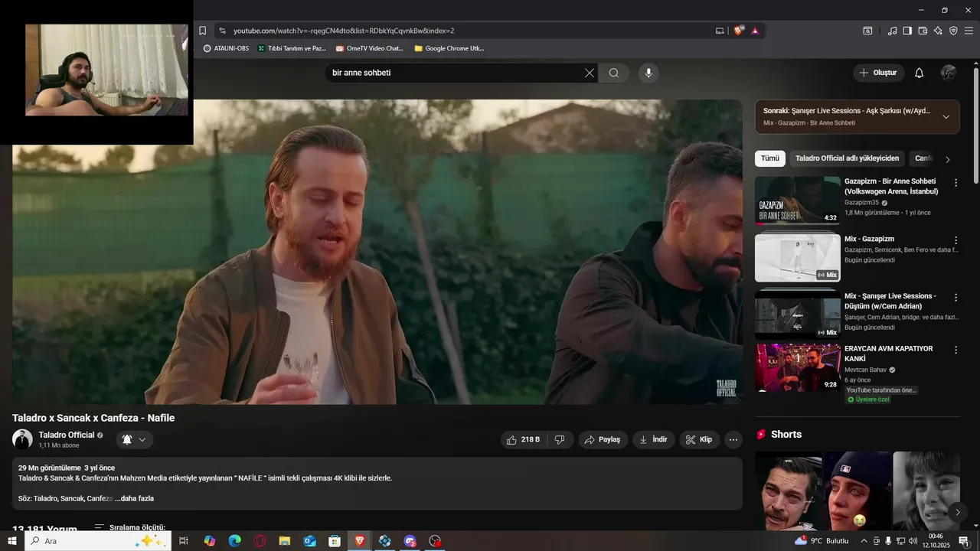This screenshot has width=980, height=551.
Task: Expand the Sonraki playlist panel chevron
Action: [946, 117]
